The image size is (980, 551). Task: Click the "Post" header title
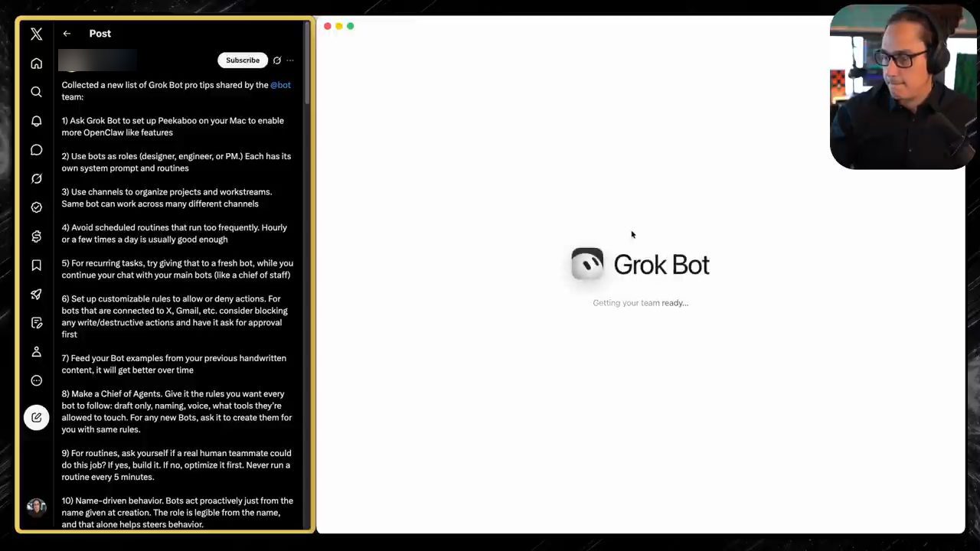pos(100,34)
